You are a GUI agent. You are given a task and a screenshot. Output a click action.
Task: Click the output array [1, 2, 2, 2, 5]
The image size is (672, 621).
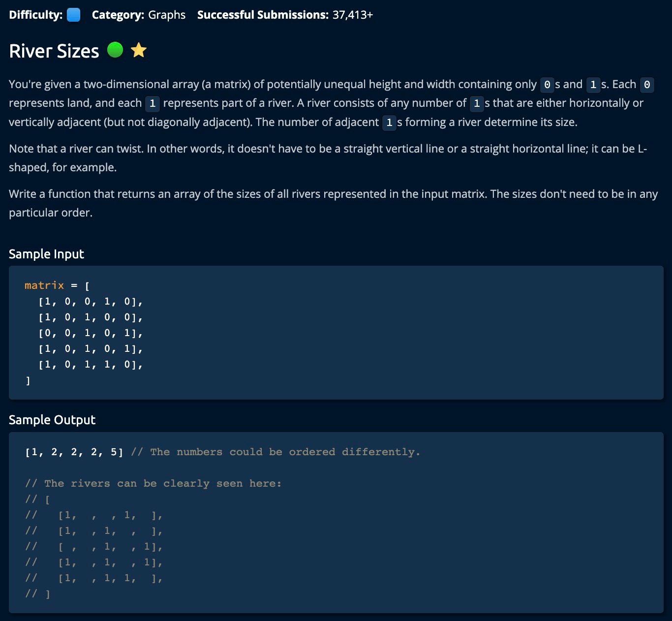point(74,452)
